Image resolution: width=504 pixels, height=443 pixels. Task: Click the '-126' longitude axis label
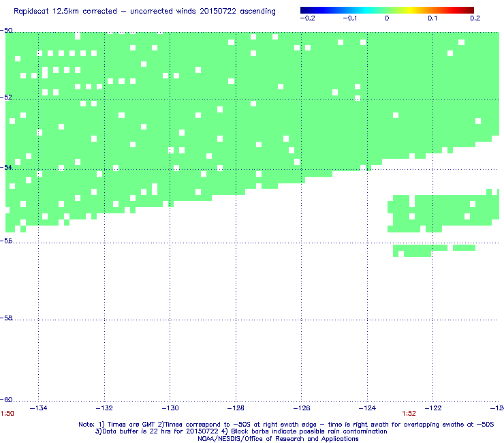click(302, 408)
